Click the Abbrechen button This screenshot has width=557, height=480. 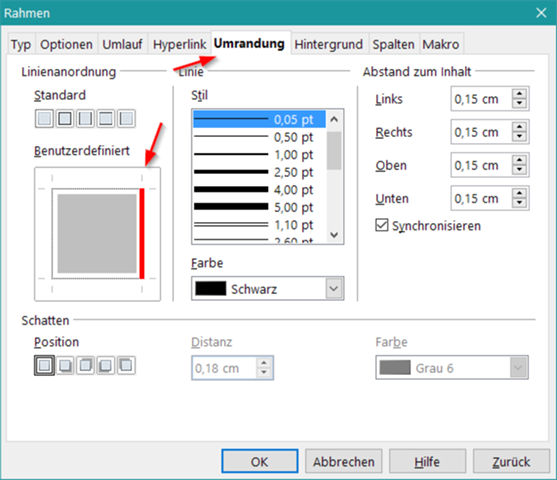[x=344, y=462]
